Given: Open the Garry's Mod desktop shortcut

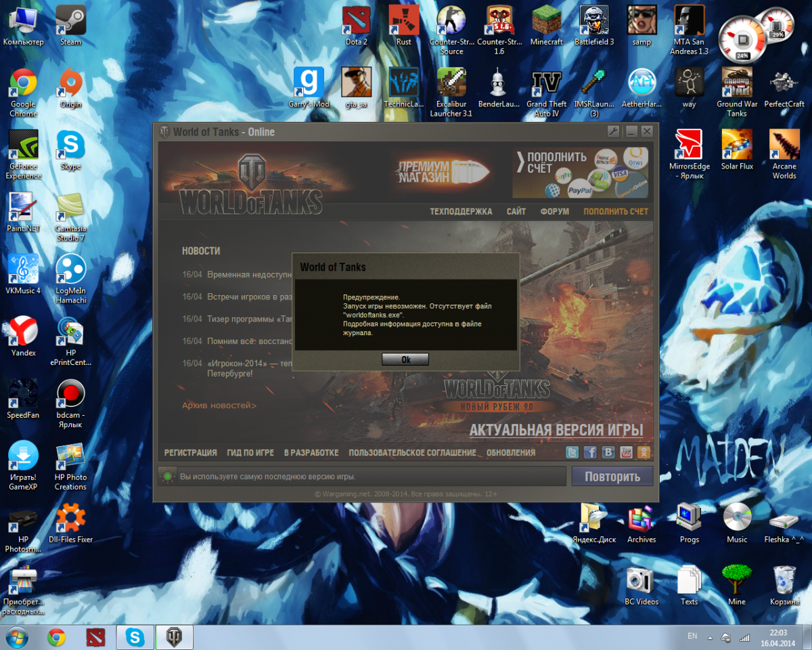Looking at the screenshot, I should point(309,88).
